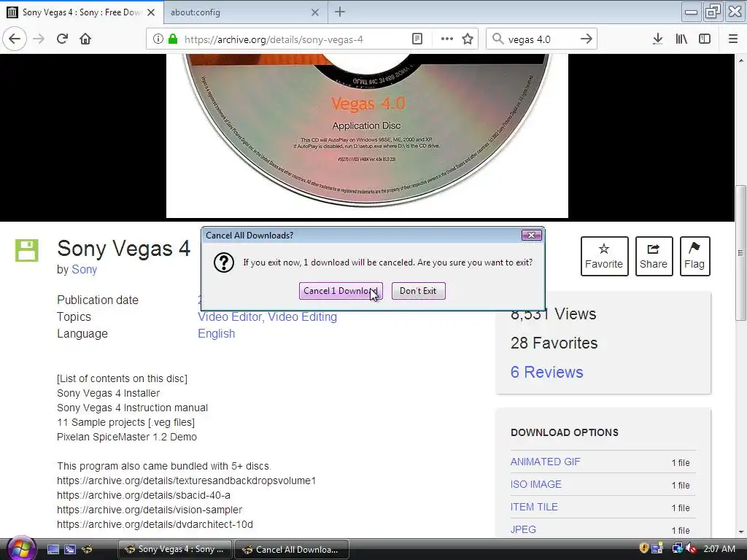Image resolution: width=747 pixels, height=560 pixels.
Task: Open the Video Editor topic link
Action: (230, 316)
